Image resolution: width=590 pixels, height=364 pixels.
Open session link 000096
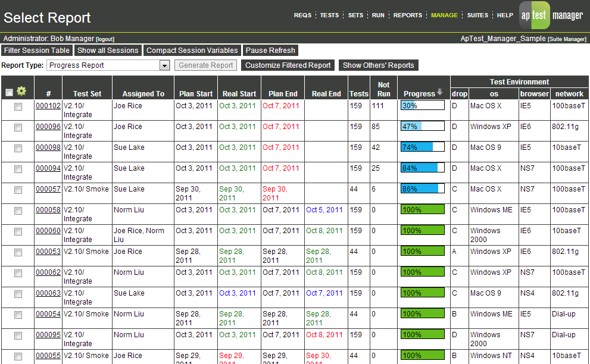click(x=48, y=127)
